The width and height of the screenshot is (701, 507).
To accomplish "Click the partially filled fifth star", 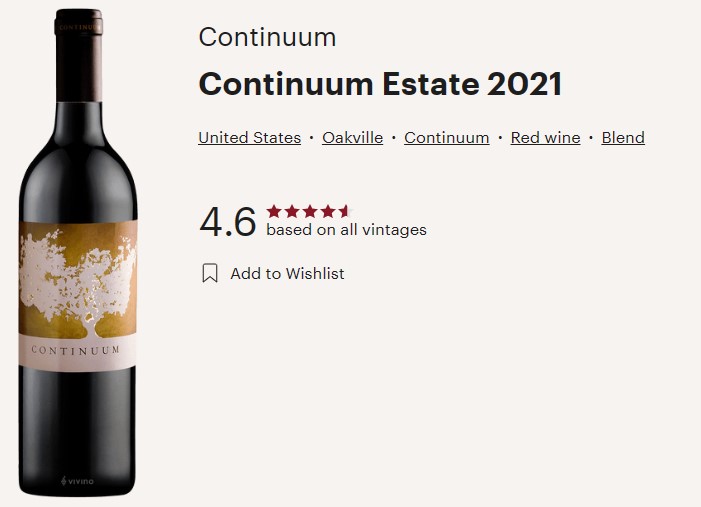I will coord(345,211).
